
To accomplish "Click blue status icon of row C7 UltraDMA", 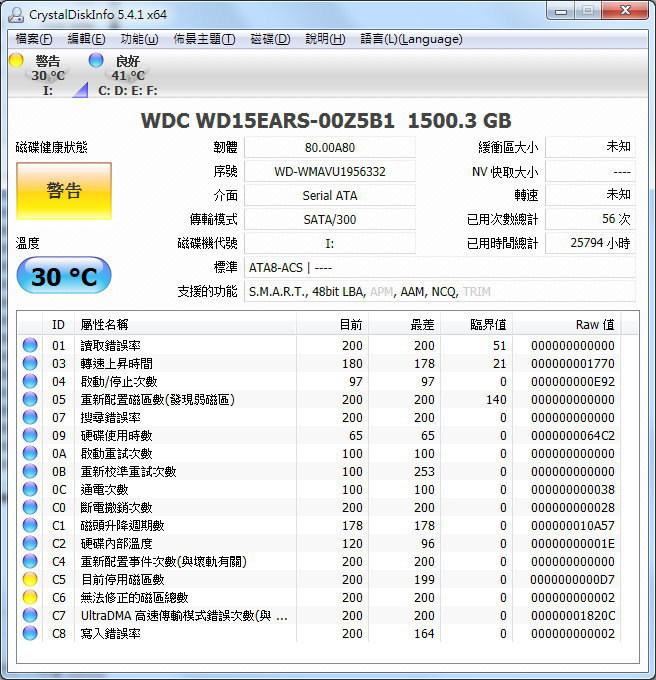I will (x=30, y=615).
